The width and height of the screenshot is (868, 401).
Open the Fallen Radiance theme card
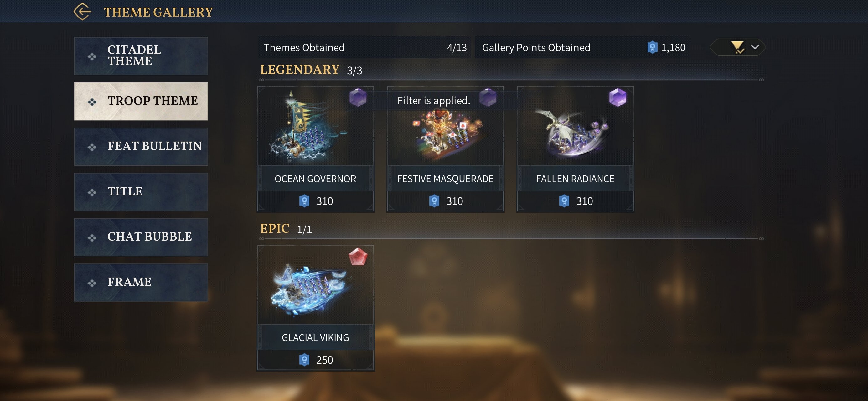[575, 149]
